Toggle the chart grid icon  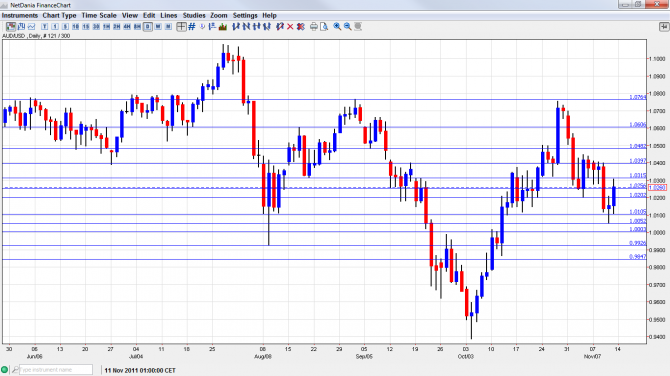192,26
